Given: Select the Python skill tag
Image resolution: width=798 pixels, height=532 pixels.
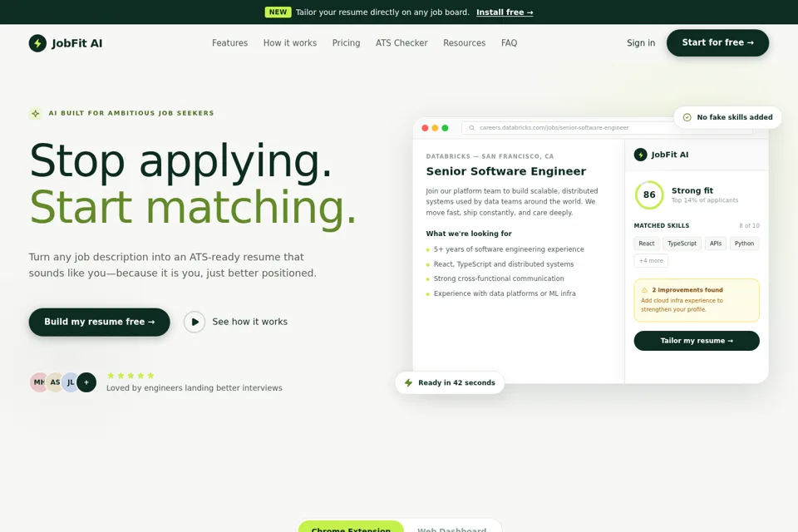Looking at the screenshot, I should coord(744,244).
